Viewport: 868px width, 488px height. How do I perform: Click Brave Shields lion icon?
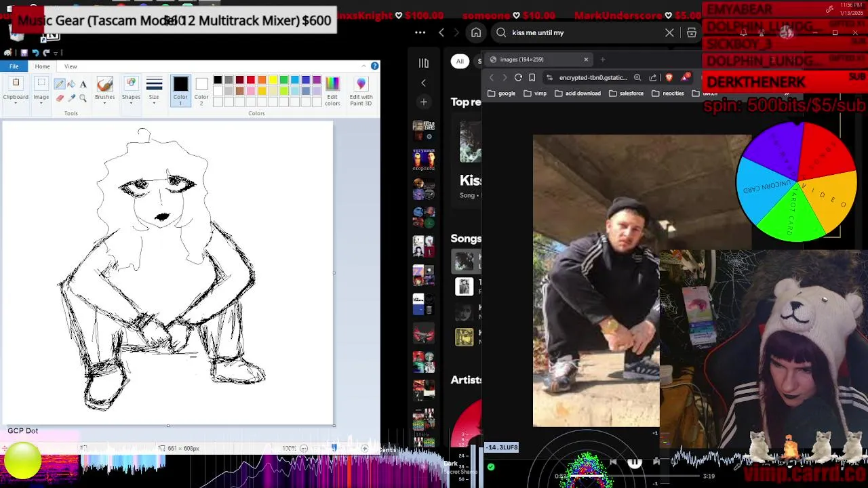669,77
